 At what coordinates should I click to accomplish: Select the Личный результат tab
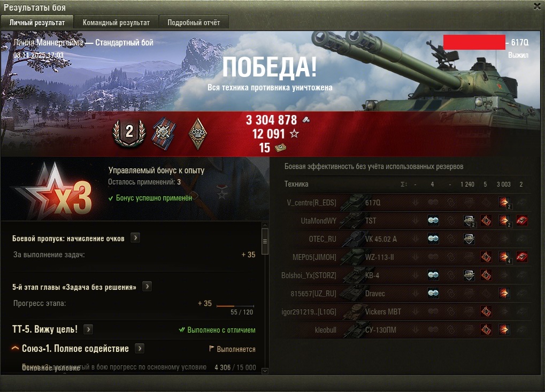(37, 22)
